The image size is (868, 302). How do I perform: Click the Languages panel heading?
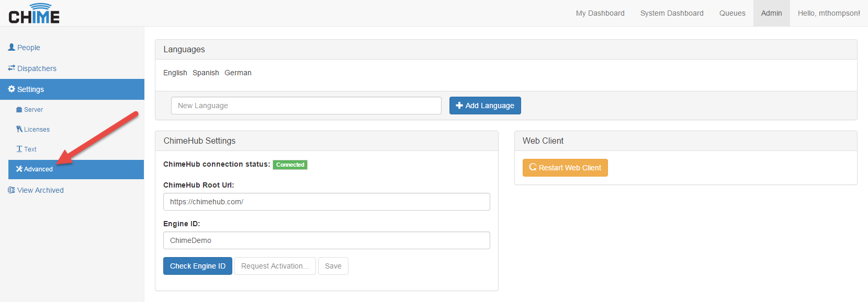coord(184,50)
